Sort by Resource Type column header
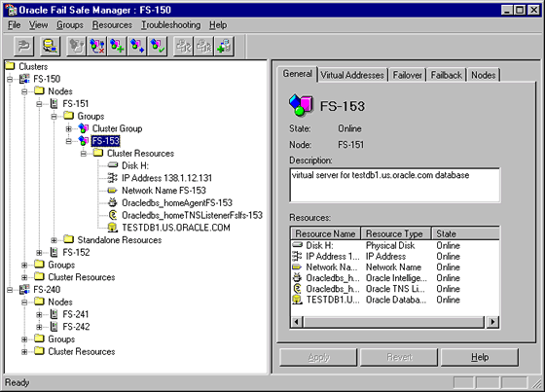 pyautogui.click(x=396, y=233)
